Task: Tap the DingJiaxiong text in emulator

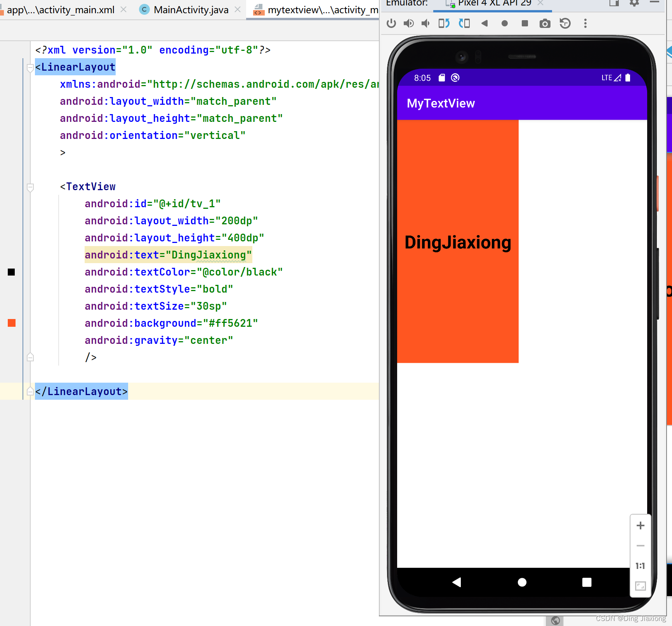Action: click(x=458, y=243)
